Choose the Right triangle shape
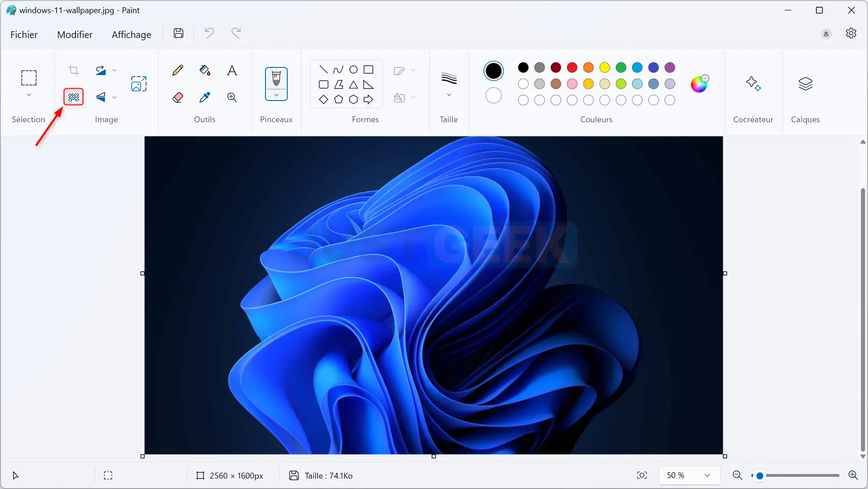Screen dimensions: 868x489 tap(369, 85)
